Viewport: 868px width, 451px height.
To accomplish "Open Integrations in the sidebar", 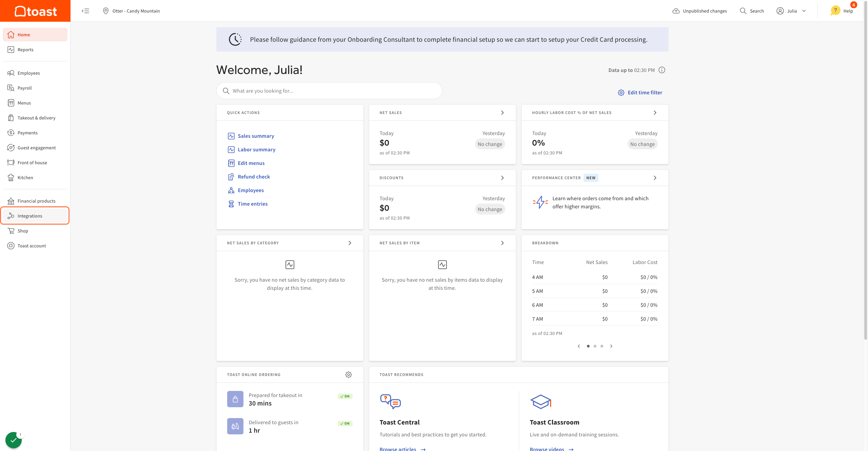I will [x=30, y=216].
